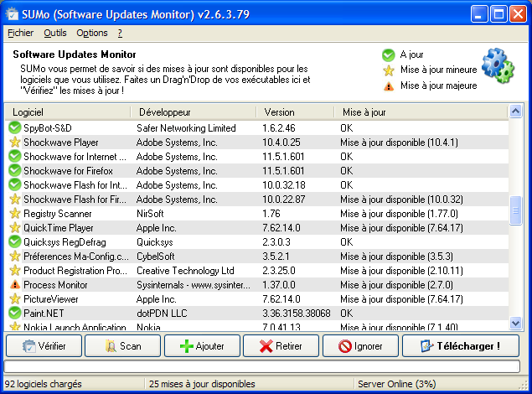Open the Outils menu
Image resolution: width=532 pixels, height=394 pixels.
tap(55, 33)
